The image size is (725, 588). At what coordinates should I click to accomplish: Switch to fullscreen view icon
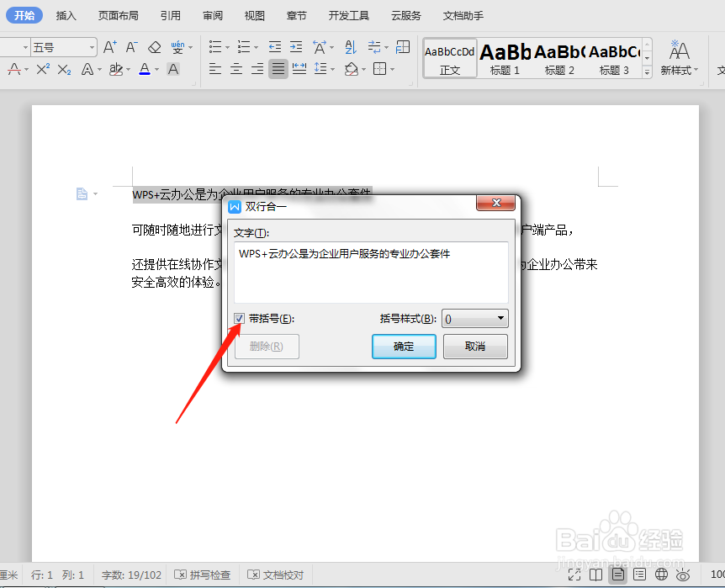click(x=574, y=575)
